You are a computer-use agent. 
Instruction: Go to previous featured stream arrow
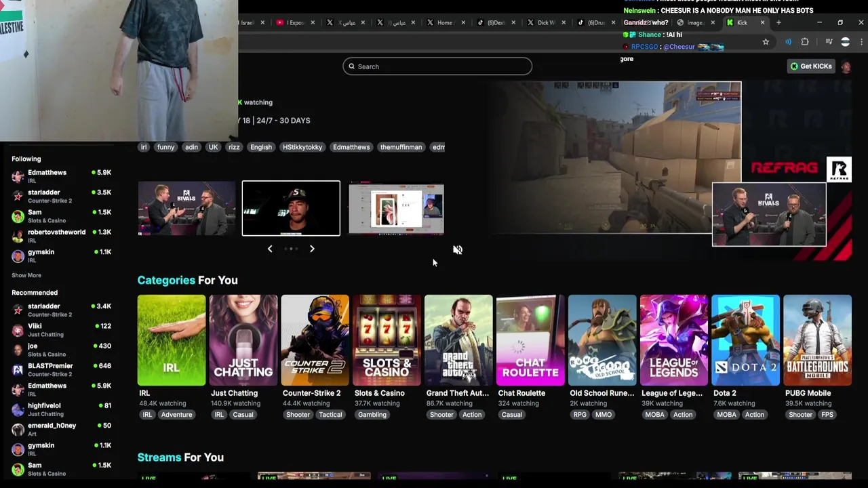pyautogui.click(x=270, y=249)
